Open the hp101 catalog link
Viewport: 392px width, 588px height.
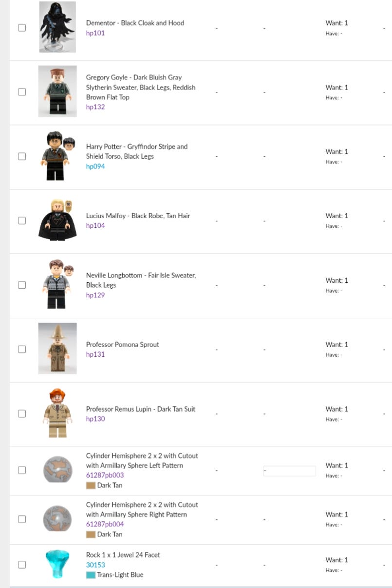click(x=95, y=33)
